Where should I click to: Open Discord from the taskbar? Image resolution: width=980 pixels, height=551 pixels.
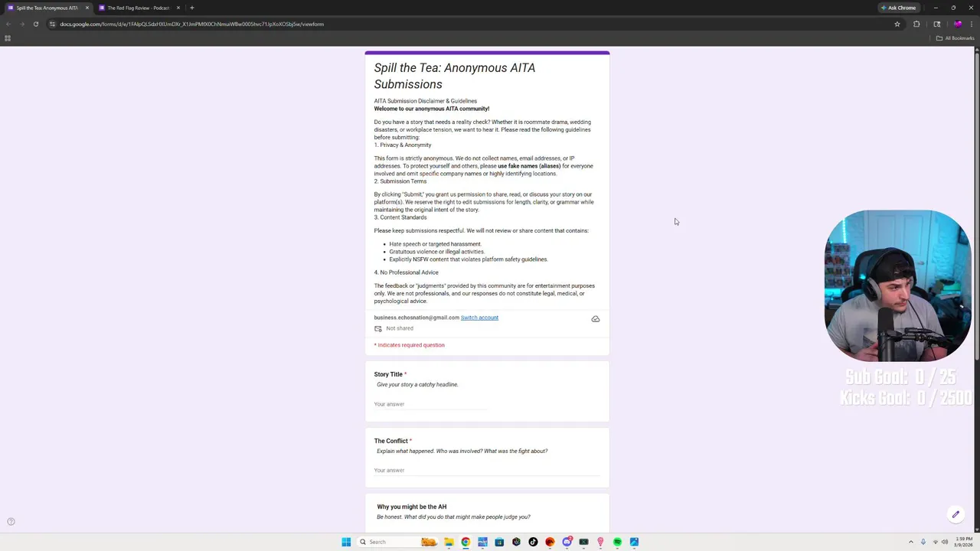(x=567, y=542)
